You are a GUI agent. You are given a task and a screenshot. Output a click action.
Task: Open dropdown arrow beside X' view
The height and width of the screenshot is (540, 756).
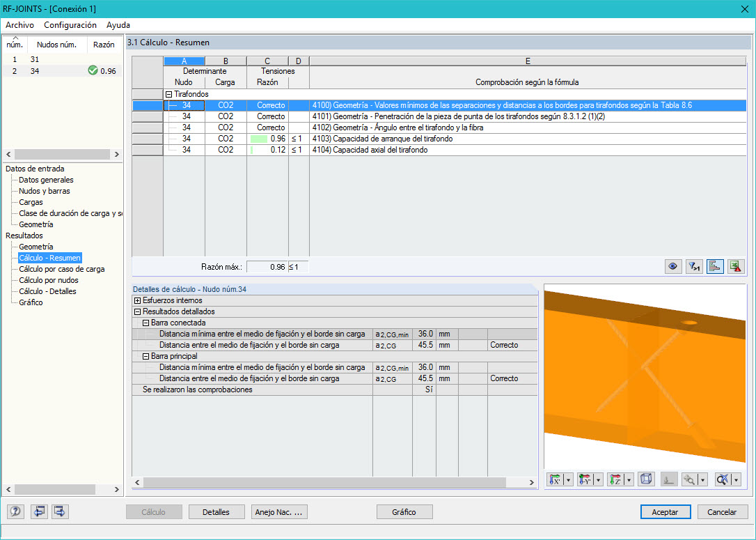pos(569,479)
